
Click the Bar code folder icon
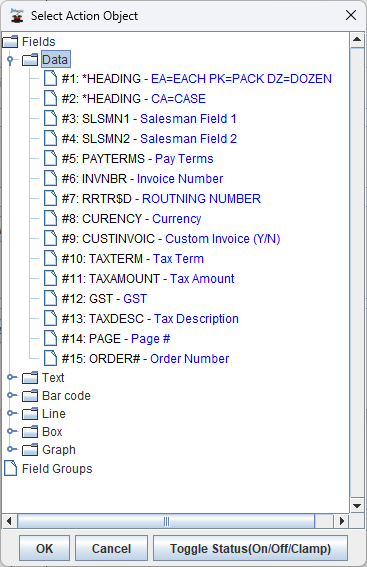coord(30,396)
